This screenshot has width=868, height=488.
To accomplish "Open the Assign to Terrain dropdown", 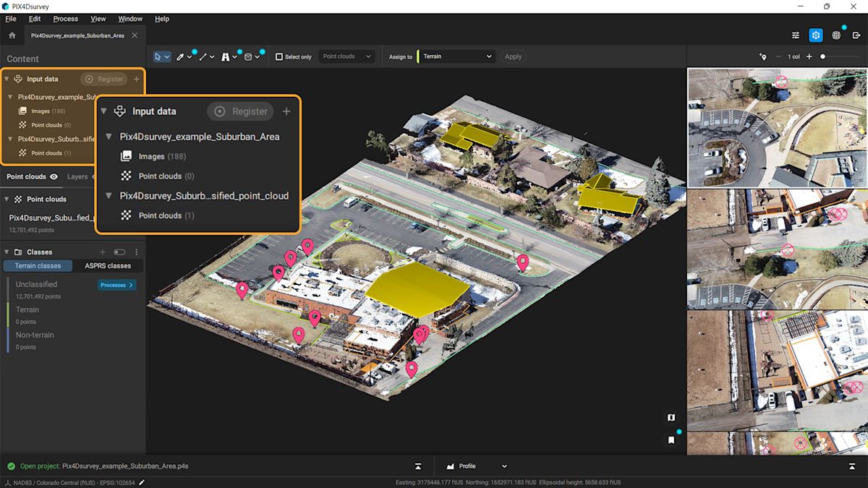I will click(456, 56).
